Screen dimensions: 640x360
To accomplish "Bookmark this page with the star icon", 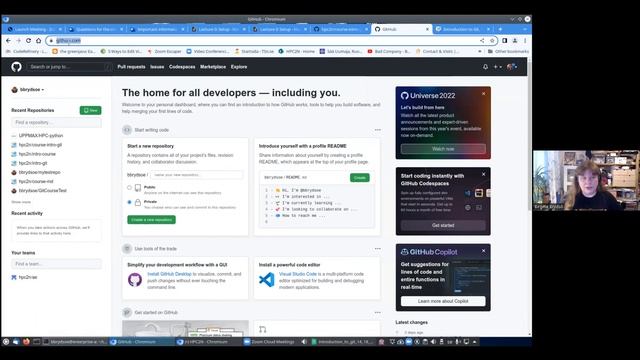I will click(492, 40).
